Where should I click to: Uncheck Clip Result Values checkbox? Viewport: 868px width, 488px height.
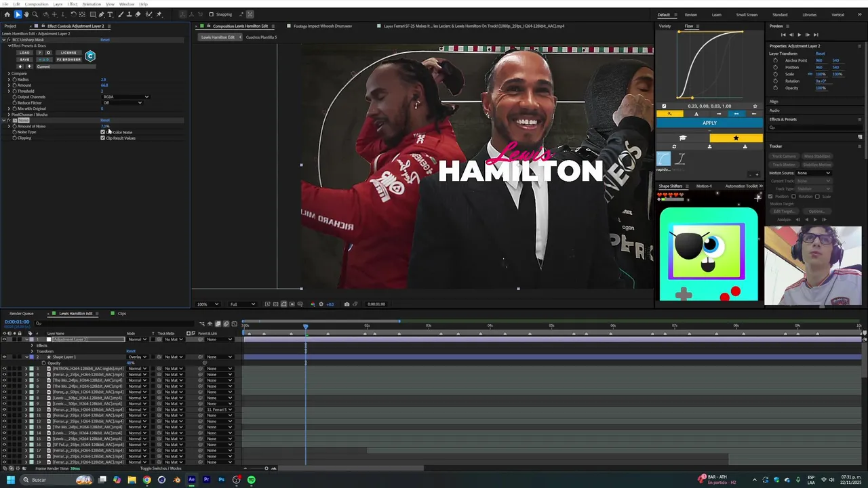click(103, 138)
